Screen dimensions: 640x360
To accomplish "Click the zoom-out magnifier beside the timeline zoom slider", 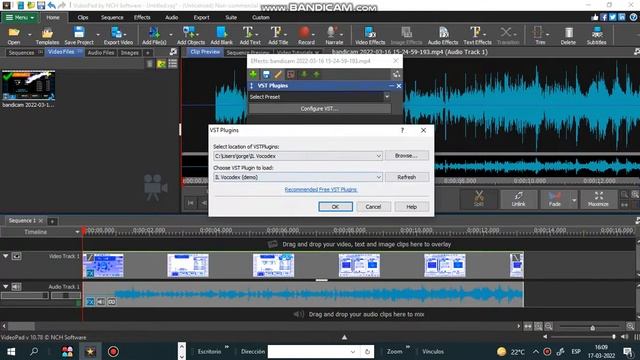I will pyautogui.click(x=549, y=326).
